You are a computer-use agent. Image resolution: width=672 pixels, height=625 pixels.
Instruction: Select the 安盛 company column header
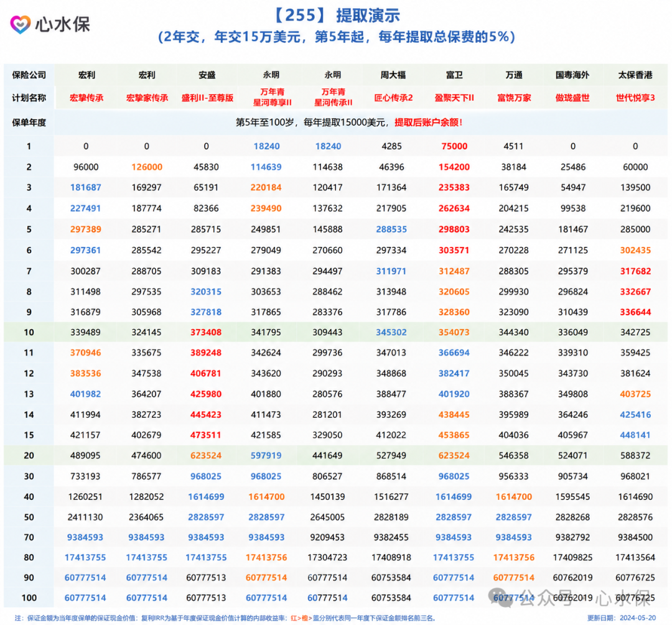[x=207, y=75]
